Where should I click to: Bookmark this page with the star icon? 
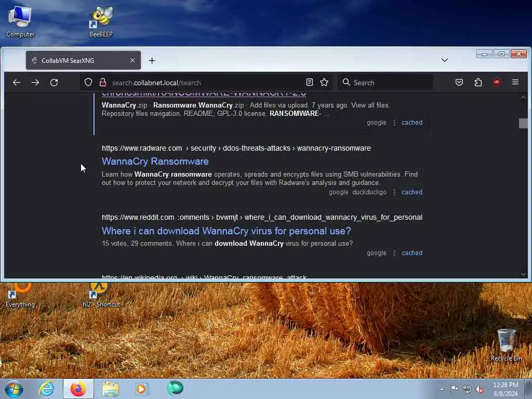click(324, 82)
